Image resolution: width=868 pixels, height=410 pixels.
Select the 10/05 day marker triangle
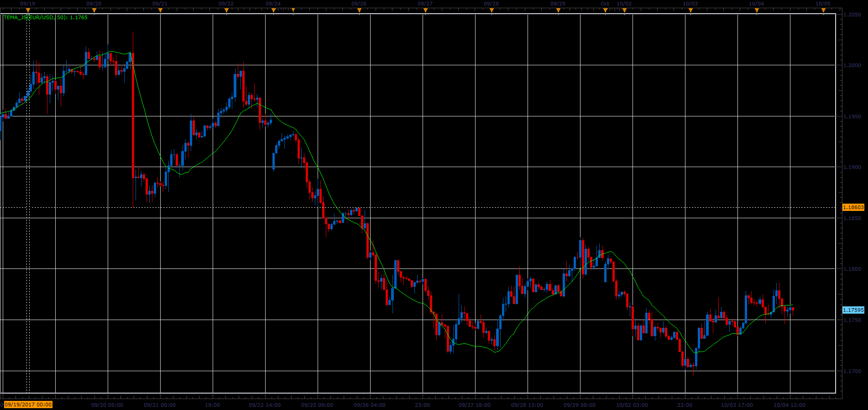click(823, 10)
